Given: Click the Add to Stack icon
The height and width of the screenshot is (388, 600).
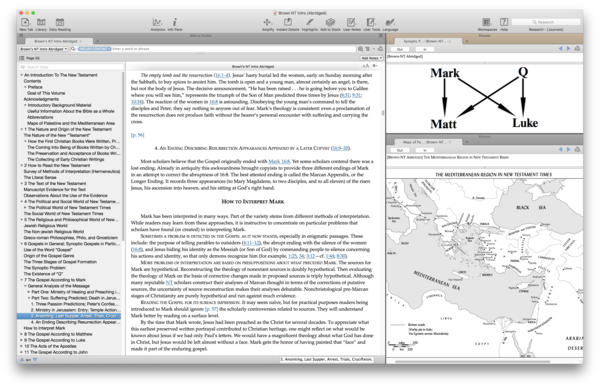Looking at the screenshot, I should [x=330, y=23].
